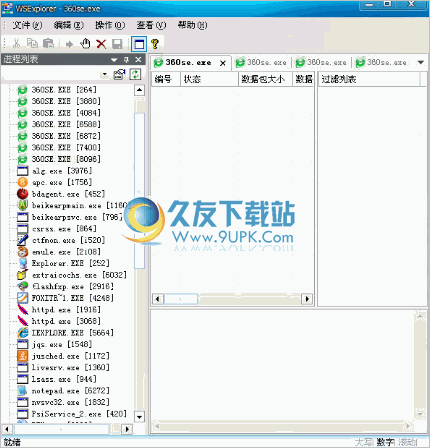Click process list scroll up arrow
430x448 pixels.
(x=139, y=90)
